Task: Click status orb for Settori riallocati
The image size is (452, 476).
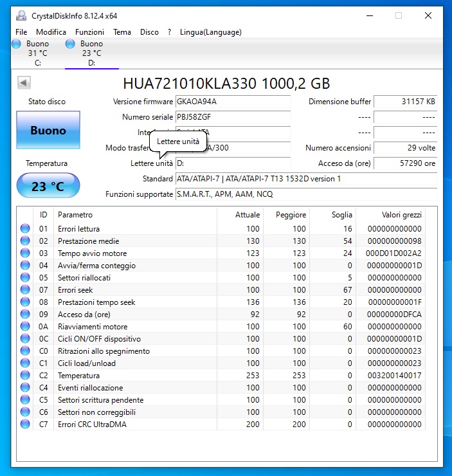Action: point(25,277)
